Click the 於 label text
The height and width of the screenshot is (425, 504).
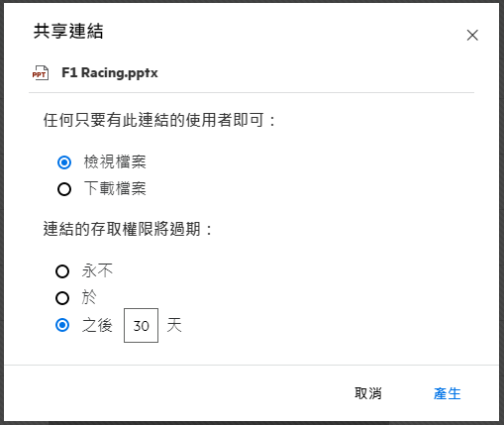[x=89, y=298]
